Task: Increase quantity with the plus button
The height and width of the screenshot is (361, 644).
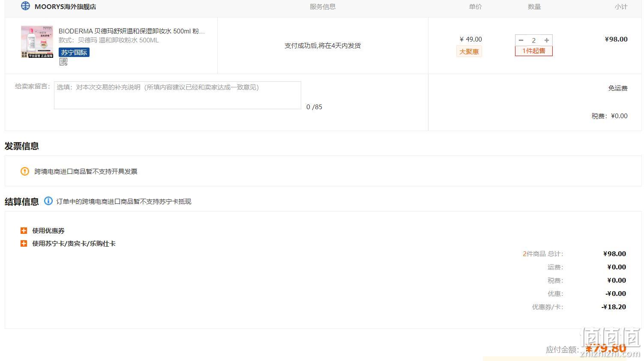Action: pyautogui.click(x=547, y=40)
